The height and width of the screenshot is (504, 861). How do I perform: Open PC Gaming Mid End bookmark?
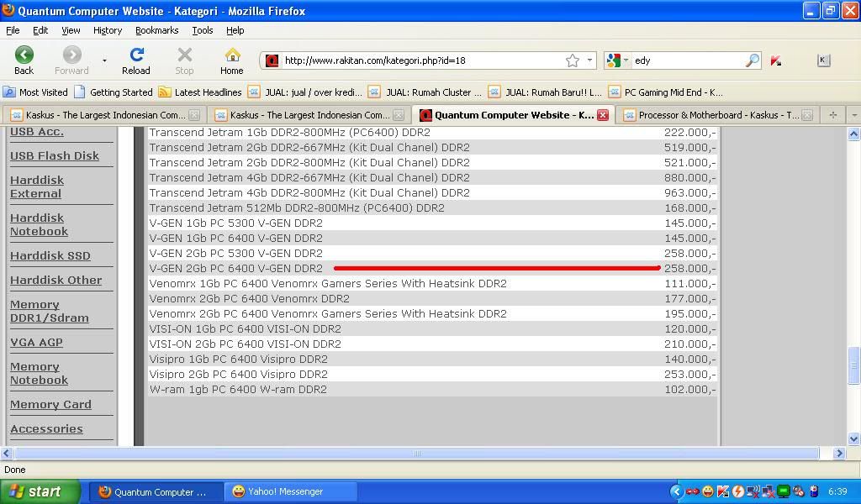point(666,92)
